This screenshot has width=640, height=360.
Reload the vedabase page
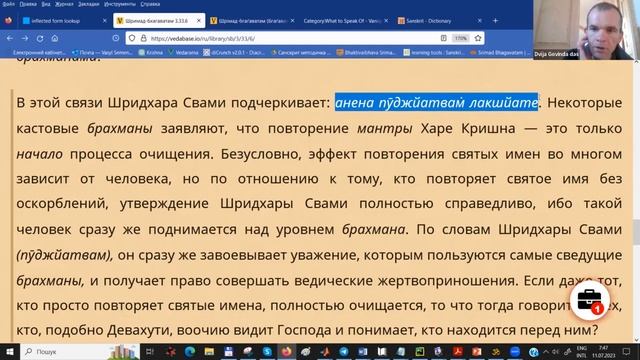(x=40, y=38)
